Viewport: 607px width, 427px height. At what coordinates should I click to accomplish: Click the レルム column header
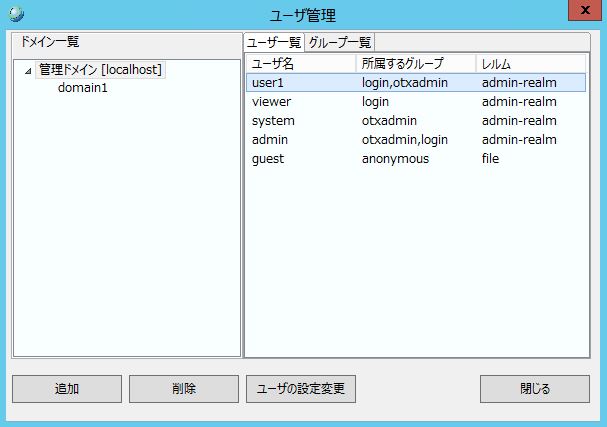(530, 64)
